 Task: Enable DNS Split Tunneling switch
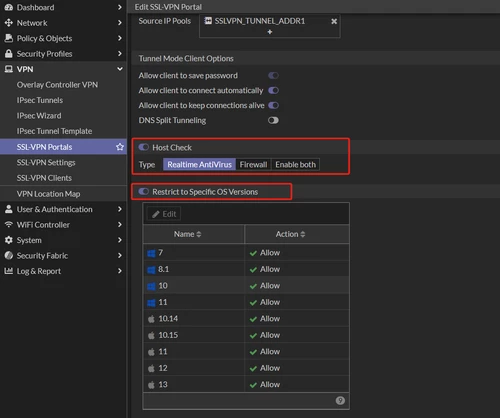pos(273,120)
